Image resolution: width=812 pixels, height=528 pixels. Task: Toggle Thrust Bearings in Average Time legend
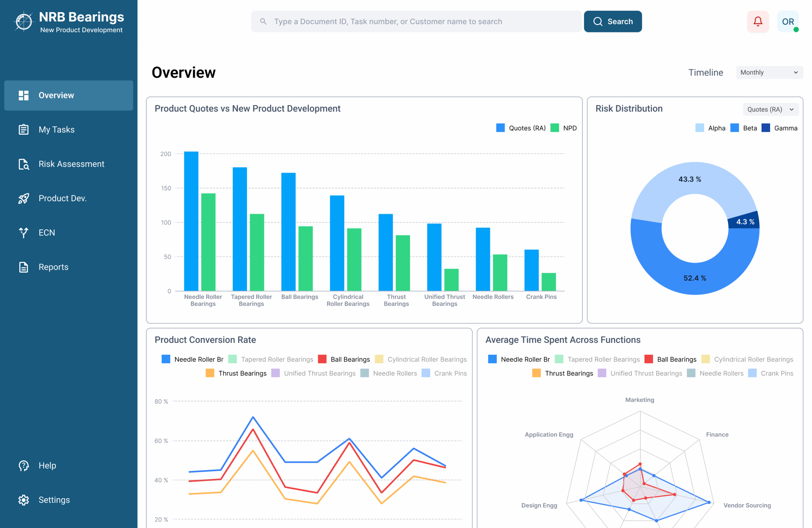563,373
